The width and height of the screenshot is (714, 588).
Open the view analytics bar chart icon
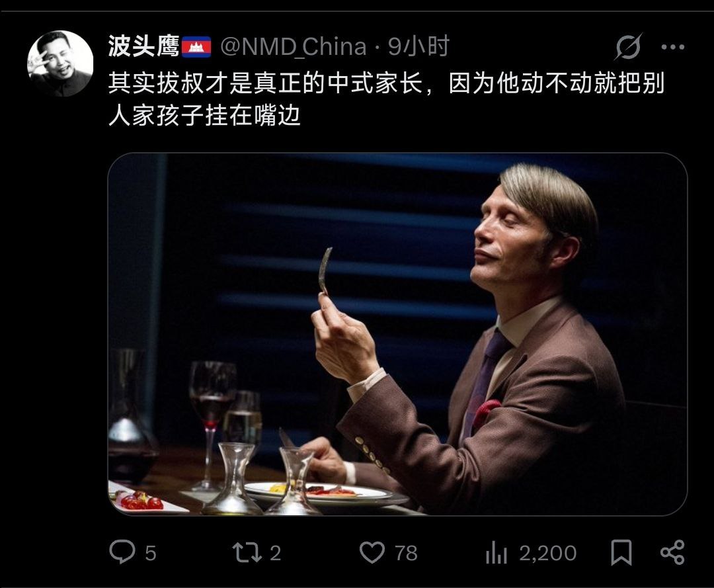tap(496, 552)
